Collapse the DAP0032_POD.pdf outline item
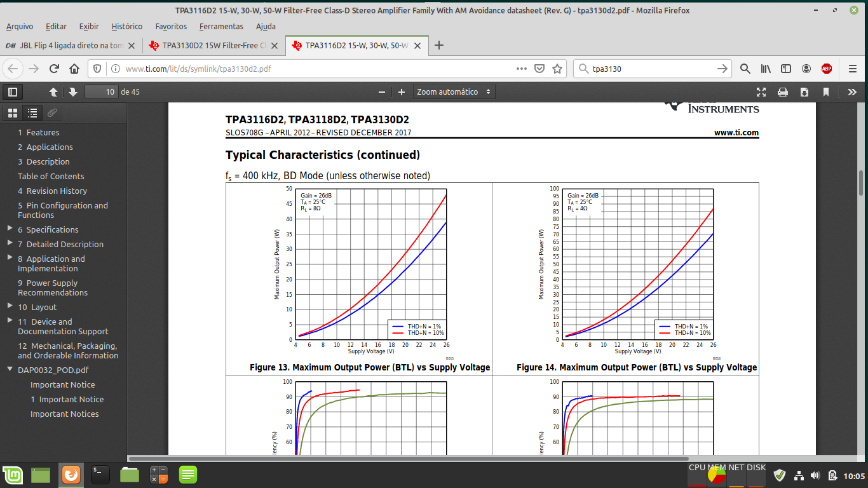868x488 pixels. point(10,369)
